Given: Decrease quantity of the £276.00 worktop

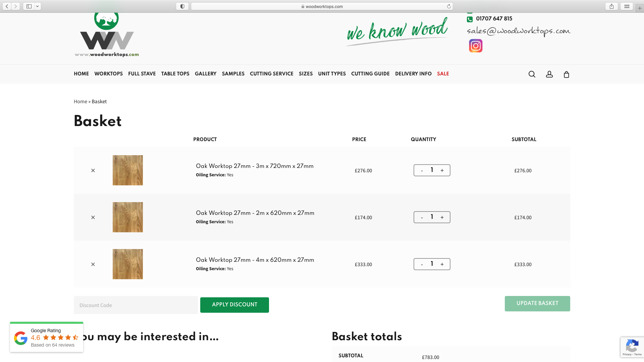Looking at the screenshot, I should (x=422, y=171).
